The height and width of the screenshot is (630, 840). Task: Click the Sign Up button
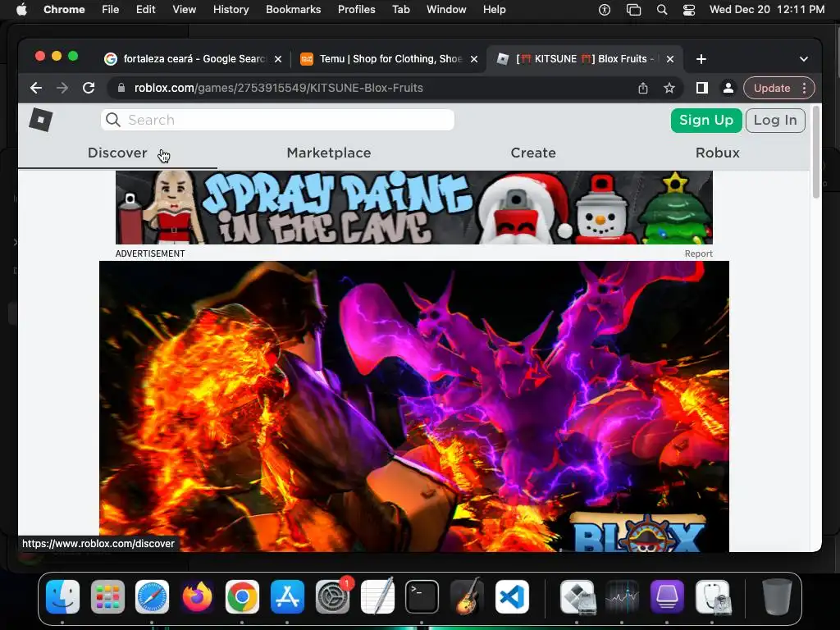706,120
